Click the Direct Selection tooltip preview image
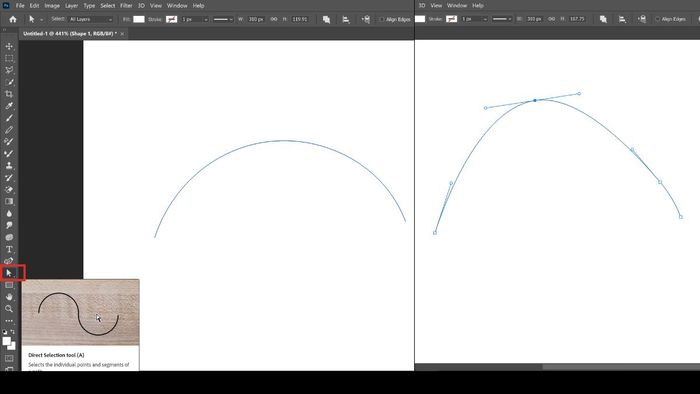Viewport: 700px width, 394px height. pyautogui.click(x=80, y=313)
